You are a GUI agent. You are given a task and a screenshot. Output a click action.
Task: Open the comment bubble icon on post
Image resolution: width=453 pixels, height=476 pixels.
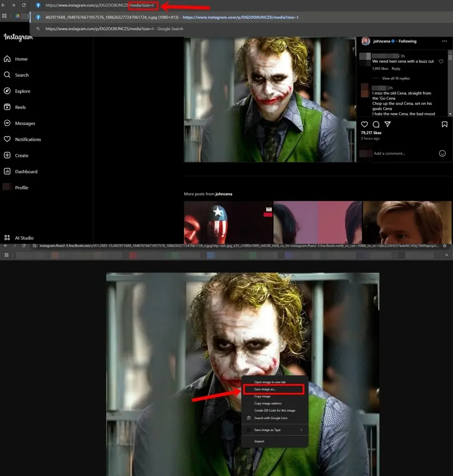click(x=376, y=125)
